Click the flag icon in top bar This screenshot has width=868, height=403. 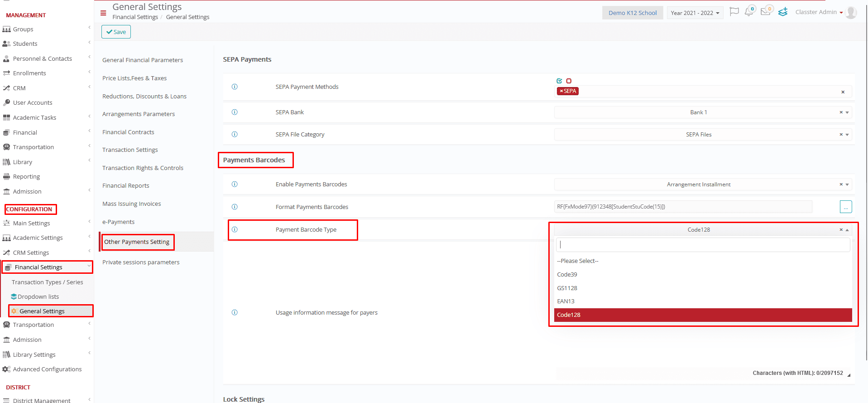click(734, 12)
